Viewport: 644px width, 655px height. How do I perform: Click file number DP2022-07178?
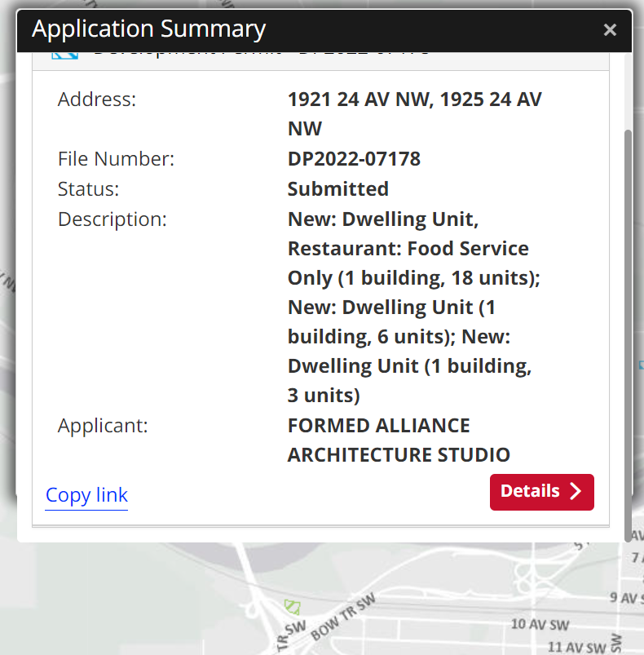354,158
